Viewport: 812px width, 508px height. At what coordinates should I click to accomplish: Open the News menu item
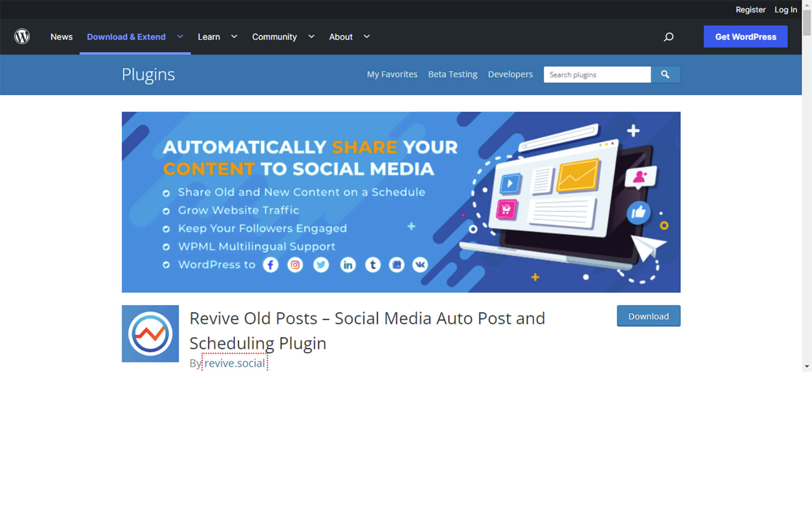point(61,37)
